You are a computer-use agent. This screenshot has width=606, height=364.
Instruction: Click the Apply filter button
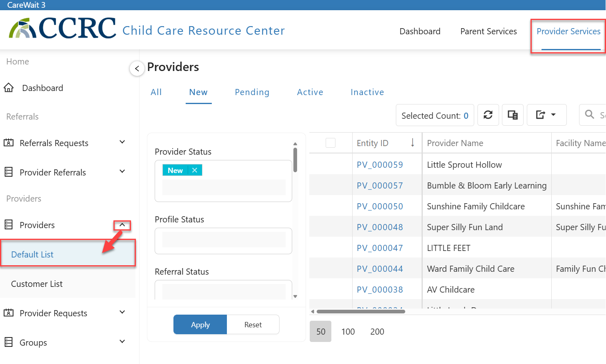point(200,324)
